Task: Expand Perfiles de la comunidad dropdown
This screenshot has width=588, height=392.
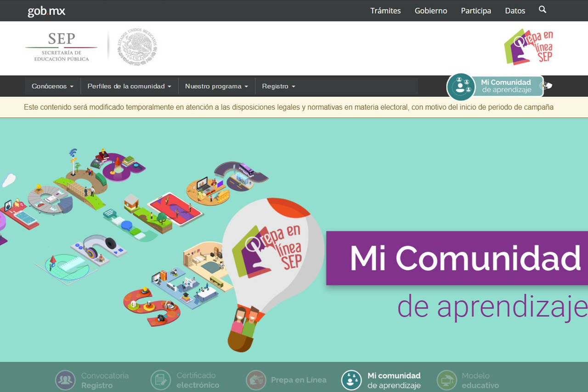Action: click(x=129, y=86)
